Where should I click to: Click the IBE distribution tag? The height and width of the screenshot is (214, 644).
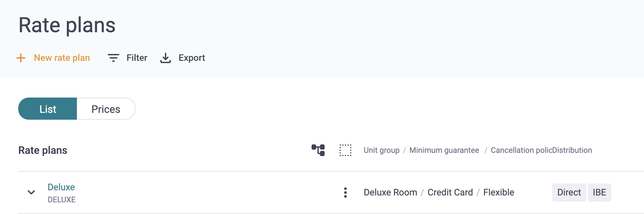(x=599, y=193)
